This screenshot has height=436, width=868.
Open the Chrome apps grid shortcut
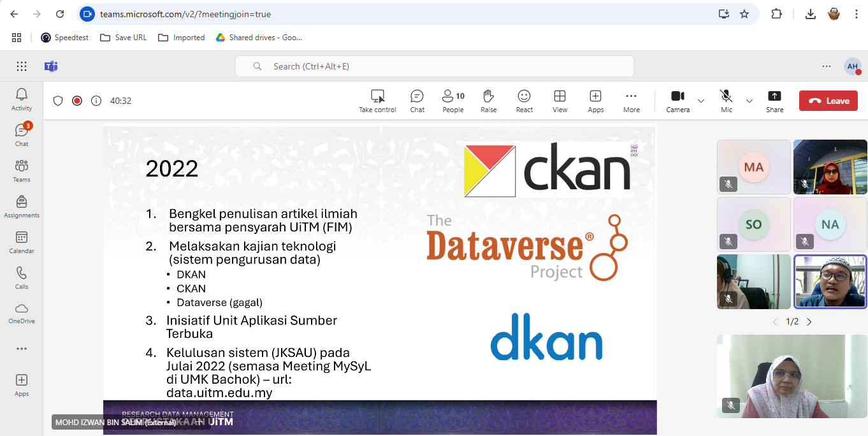tap(17, 38)
